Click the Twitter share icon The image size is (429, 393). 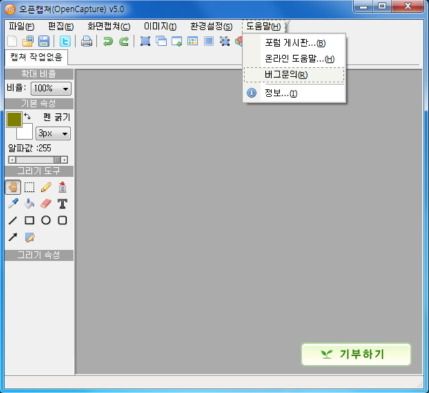pos(65,41)
